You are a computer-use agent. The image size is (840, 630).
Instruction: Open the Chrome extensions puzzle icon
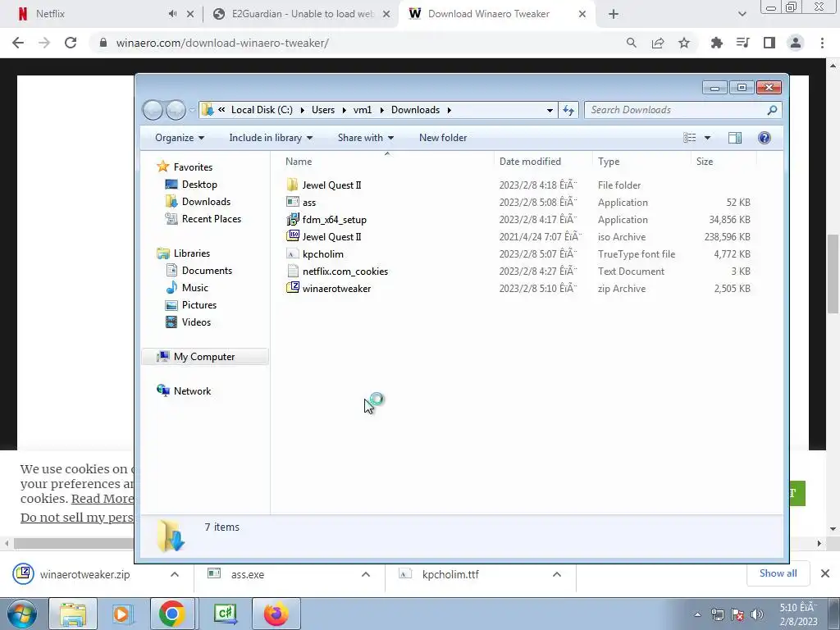pos(716,43)
